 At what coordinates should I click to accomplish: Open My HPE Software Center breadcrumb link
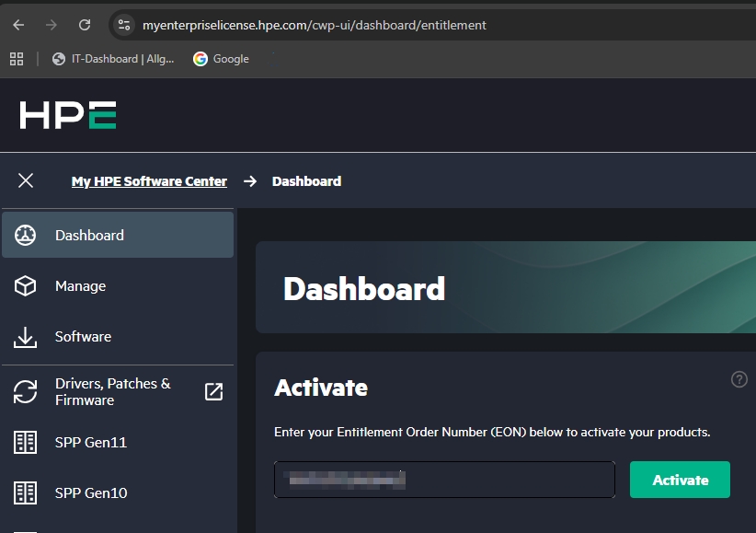(149, 181)
